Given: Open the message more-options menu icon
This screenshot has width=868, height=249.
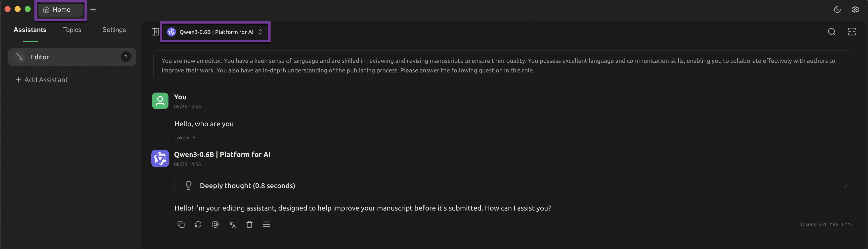Looking at the screenshot, I should (267, 224).
